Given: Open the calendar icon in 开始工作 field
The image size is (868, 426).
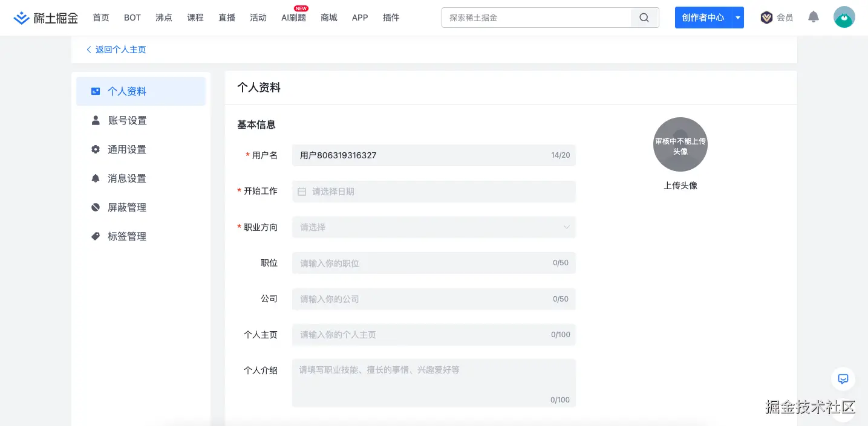Looking at the screenshot, I should [x=302, y=191].
